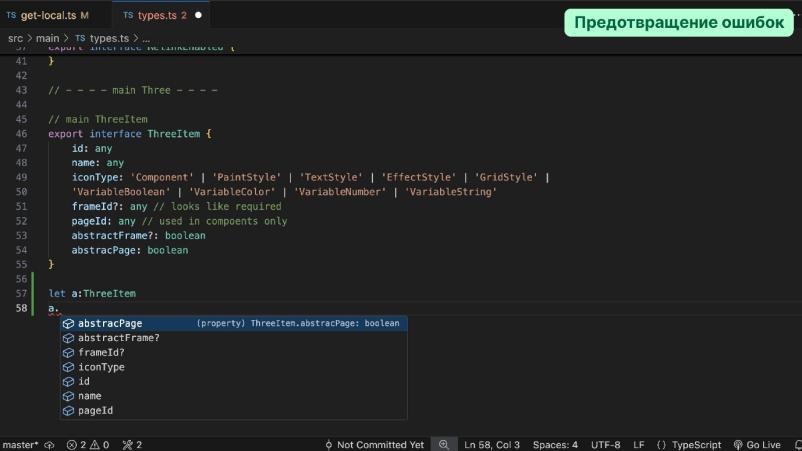The image size is (802, 451).
Task: Open the warnings count in status bar
Action: tap(99, 445)
